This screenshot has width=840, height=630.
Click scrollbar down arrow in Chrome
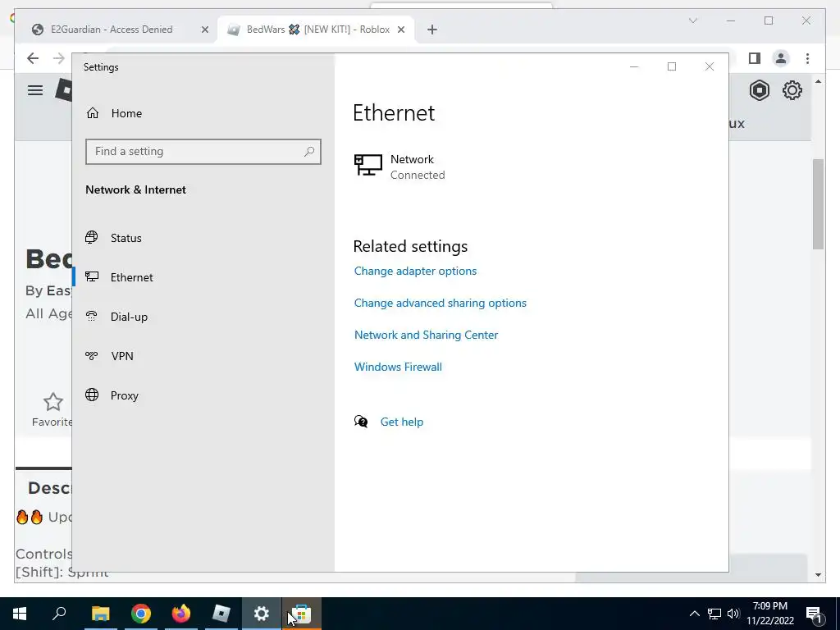click(x=818, y=575)
